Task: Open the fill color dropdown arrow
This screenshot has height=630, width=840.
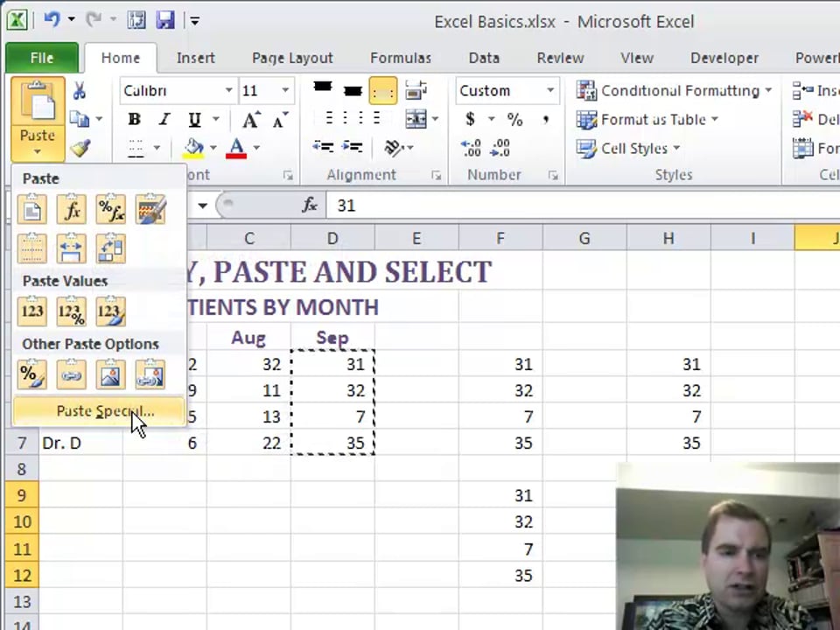Action: 213,147
